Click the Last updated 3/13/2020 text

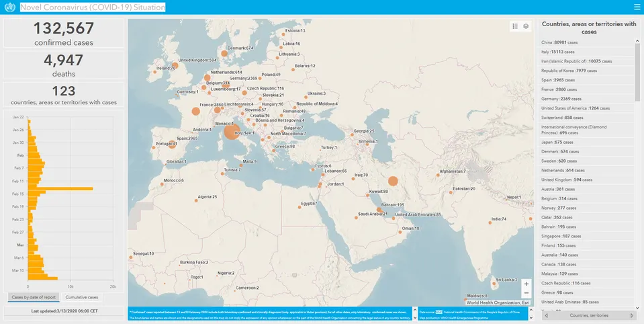point(64,311)
